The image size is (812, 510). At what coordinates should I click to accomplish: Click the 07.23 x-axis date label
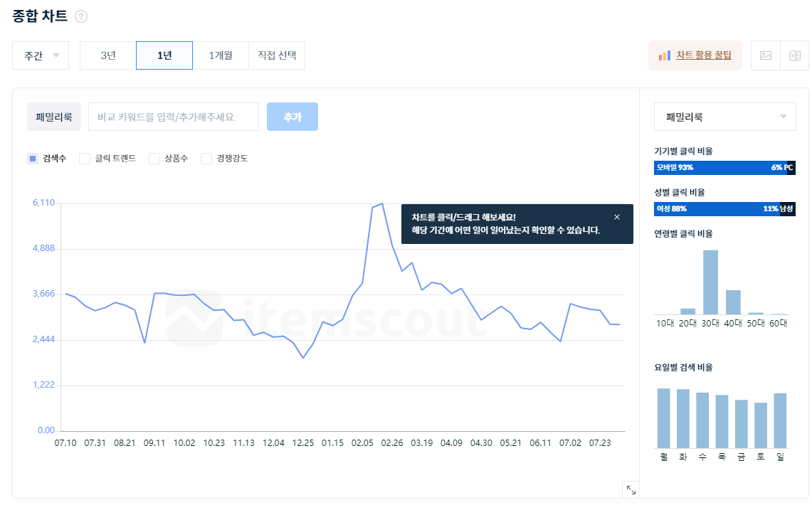[x=600, y=443]
